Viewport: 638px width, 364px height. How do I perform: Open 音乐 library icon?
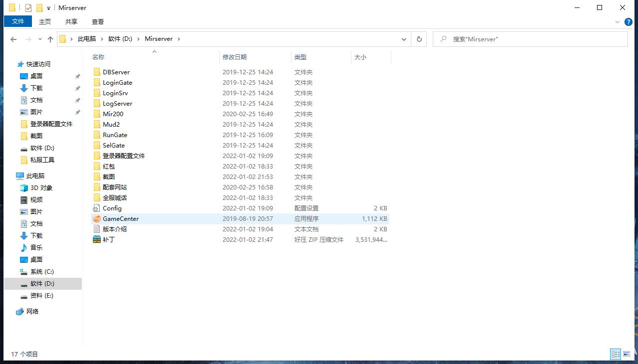pos(24,247)
